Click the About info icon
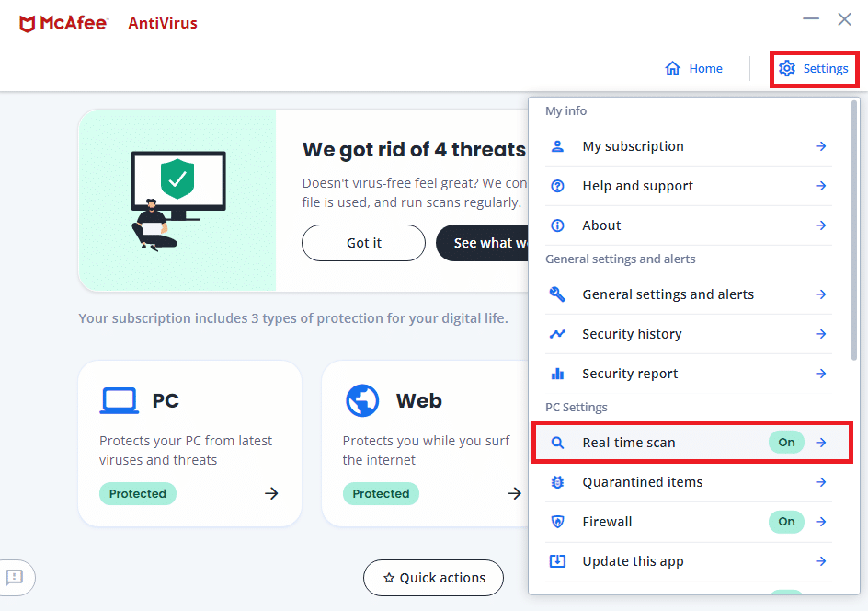868x611 pixels. (557, 225)
